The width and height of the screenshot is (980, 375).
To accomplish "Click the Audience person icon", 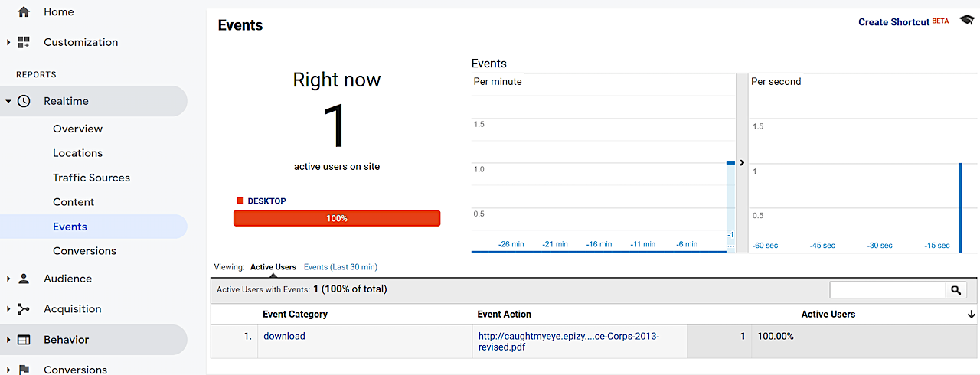I will pos(24,279).
